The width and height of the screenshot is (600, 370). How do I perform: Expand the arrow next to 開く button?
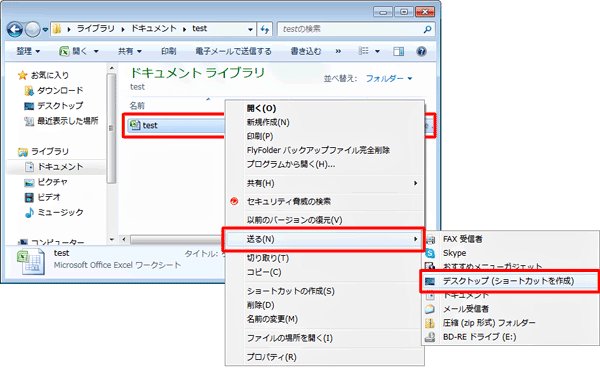[96, 51]
